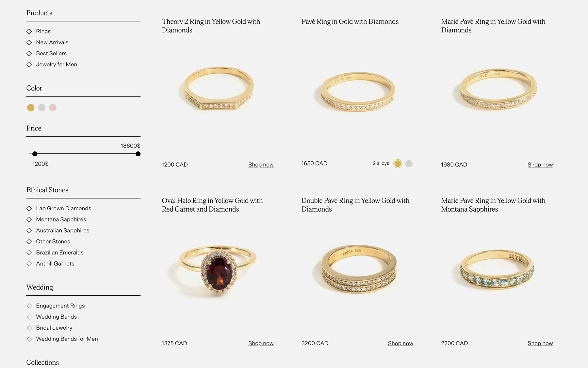Image resolution: width=588 pixels, height=368 pixels.
Task: Click the diamond icon beside New Arrivals
Action: (x=29, y=43)
